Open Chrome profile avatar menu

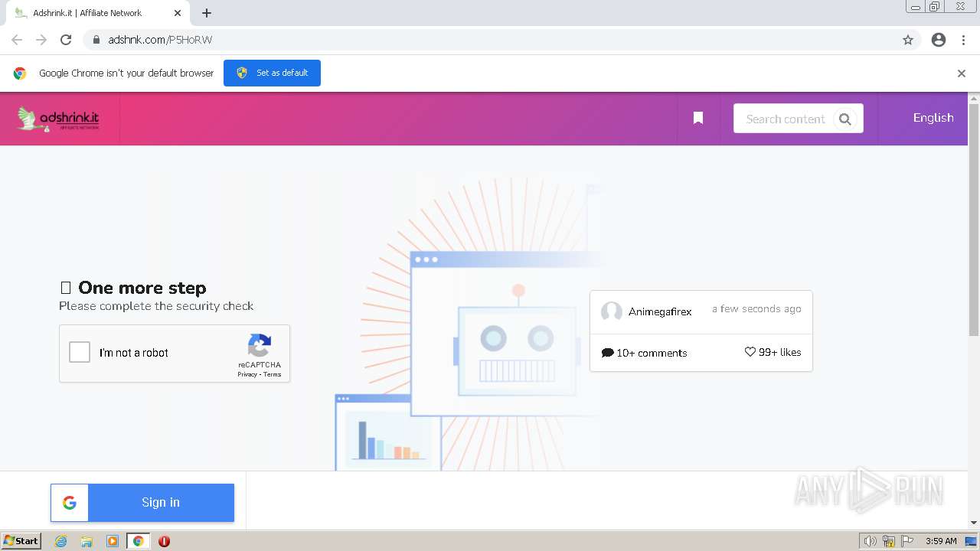point(939,40)
